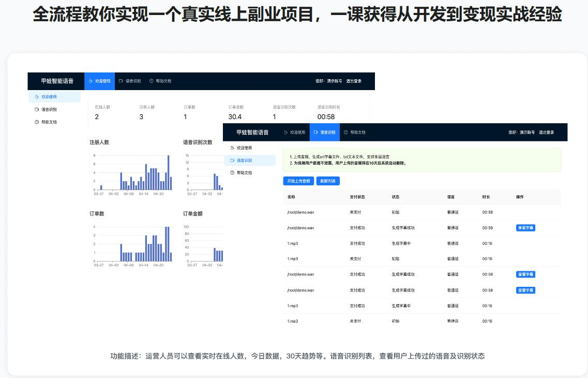Click the video icon in dashboard sidebar 语音识别 item
588x378 pixels.
(37, 109)
